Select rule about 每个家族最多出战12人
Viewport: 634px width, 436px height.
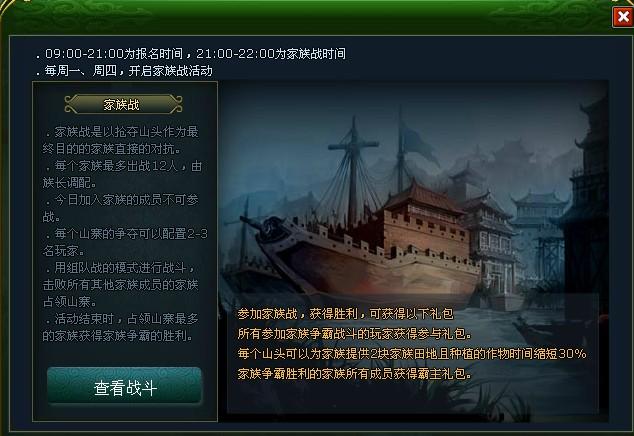(123, 174)
